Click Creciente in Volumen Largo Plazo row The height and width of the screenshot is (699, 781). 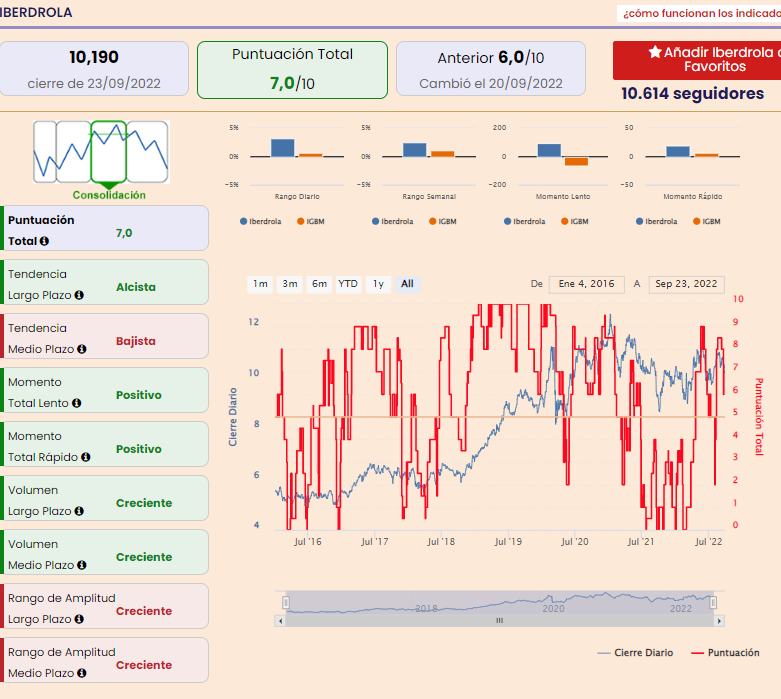coord(144,503)
